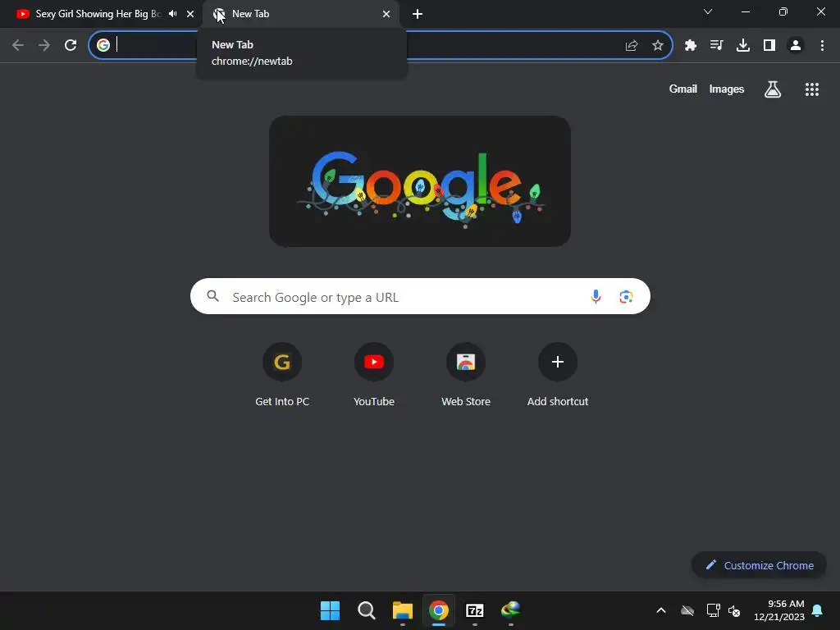Open the tab search chevron

(x=708, y=11)
